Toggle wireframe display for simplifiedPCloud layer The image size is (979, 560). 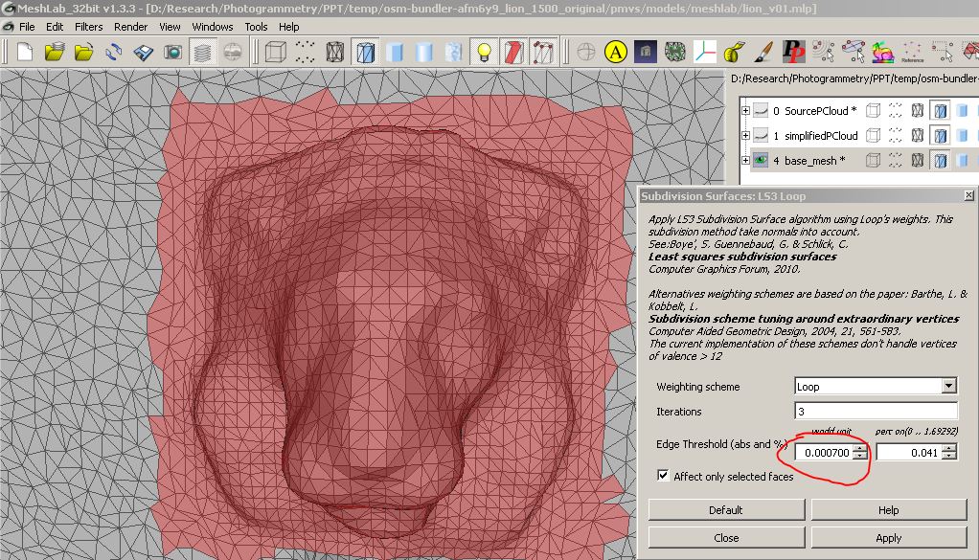coord(917,135)
